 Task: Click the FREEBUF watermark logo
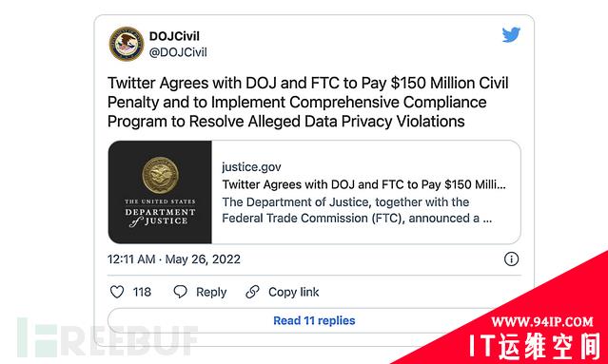click(108, 337)
